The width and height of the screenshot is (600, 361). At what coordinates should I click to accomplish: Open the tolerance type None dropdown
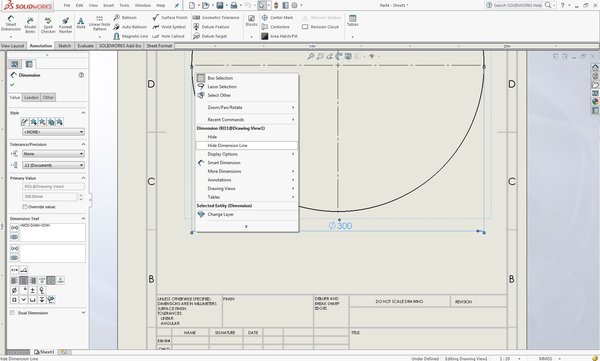point(53,154)
